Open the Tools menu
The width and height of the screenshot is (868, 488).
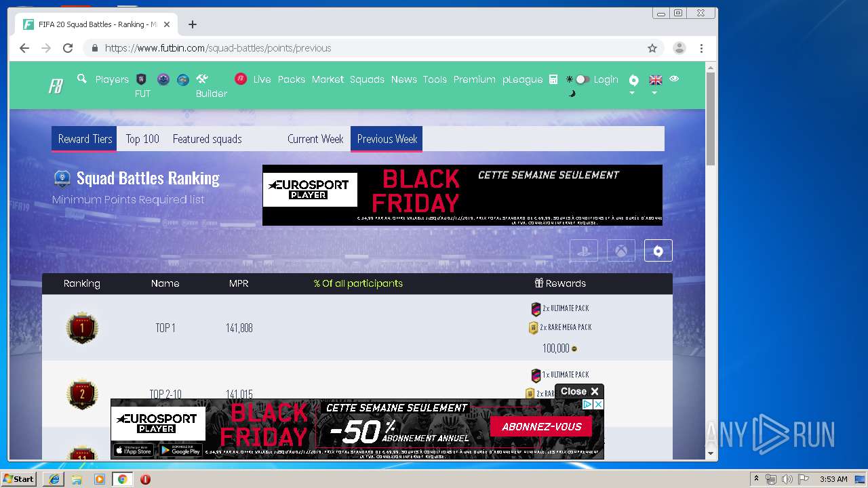tap(435, 79)
